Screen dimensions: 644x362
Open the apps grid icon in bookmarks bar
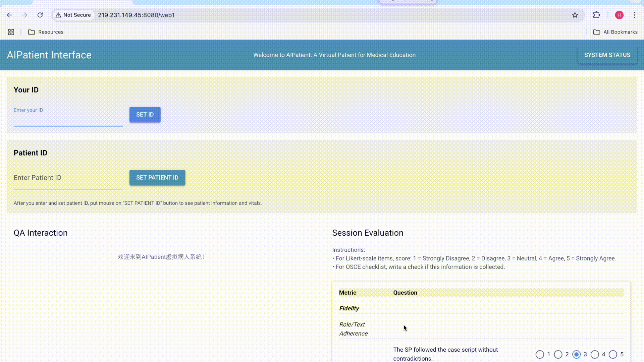click(x=11, y=32)
